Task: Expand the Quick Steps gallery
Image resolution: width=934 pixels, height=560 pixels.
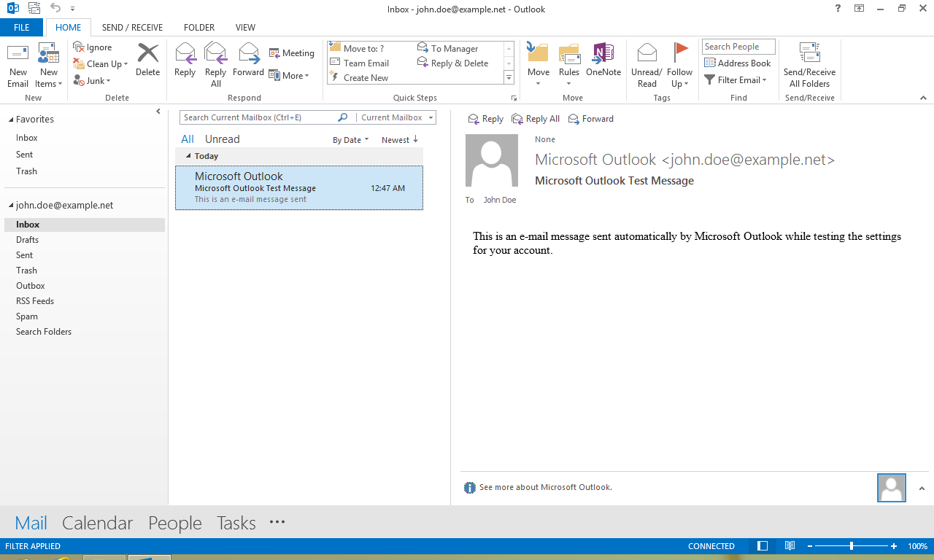Action: (x=509, y=78)
